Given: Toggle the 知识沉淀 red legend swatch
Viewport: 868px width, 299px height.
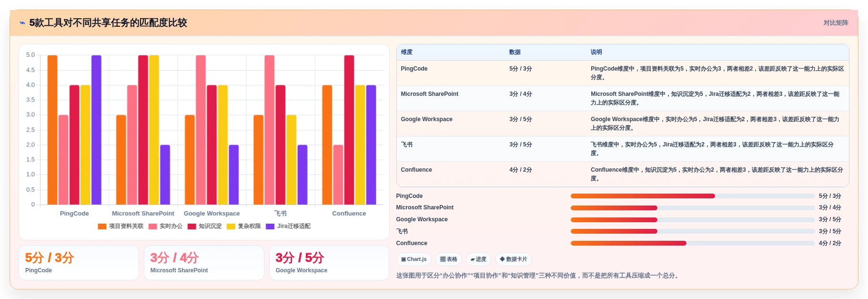Looking at the screenshot, I should [192, 227].
